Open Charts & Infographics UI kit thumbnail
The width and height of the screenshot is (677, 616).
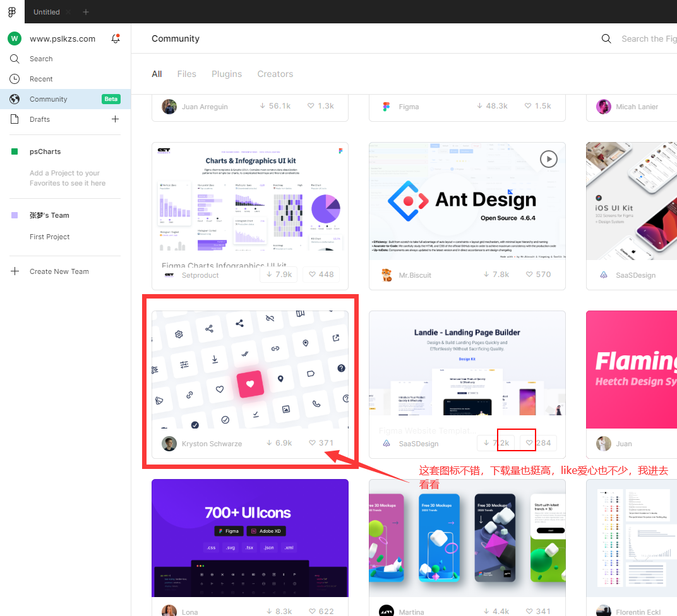pos(250,197)
